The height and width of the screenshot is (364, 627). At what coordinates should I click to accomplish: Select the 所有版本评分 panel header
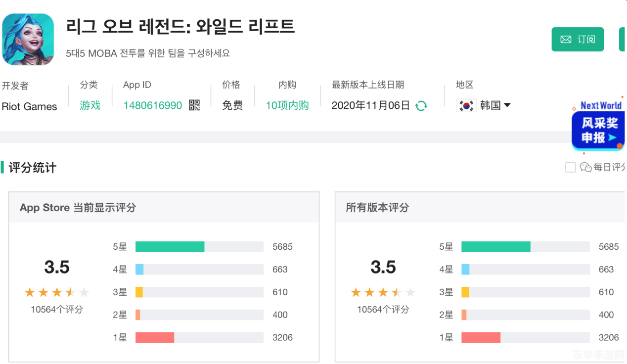[377, 208]
